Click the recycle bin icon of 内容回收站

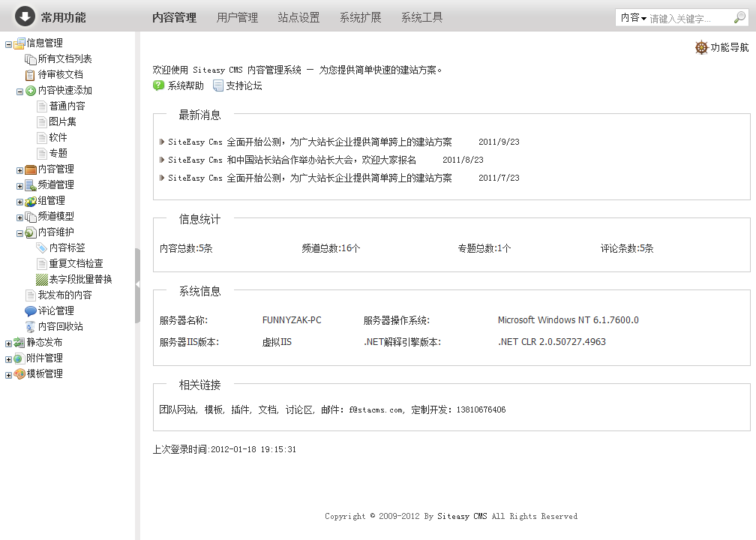30,327
